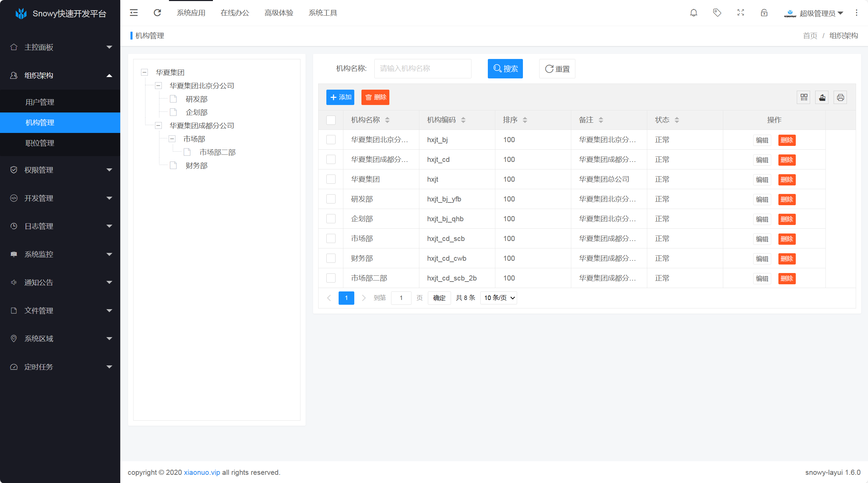
Task: Open the notification bell icon
Action: tap(694, 13)
